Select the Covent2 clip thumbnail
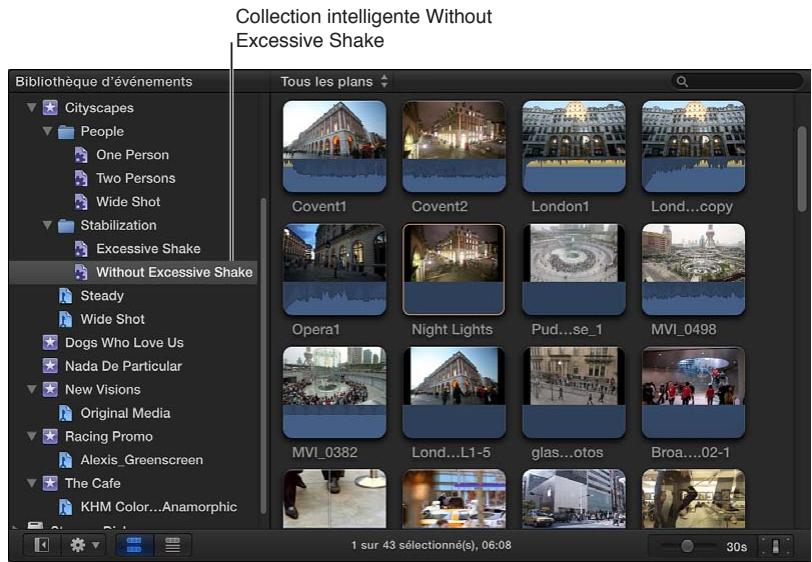This screenshot has width=812, height=562. click(454, 146)
